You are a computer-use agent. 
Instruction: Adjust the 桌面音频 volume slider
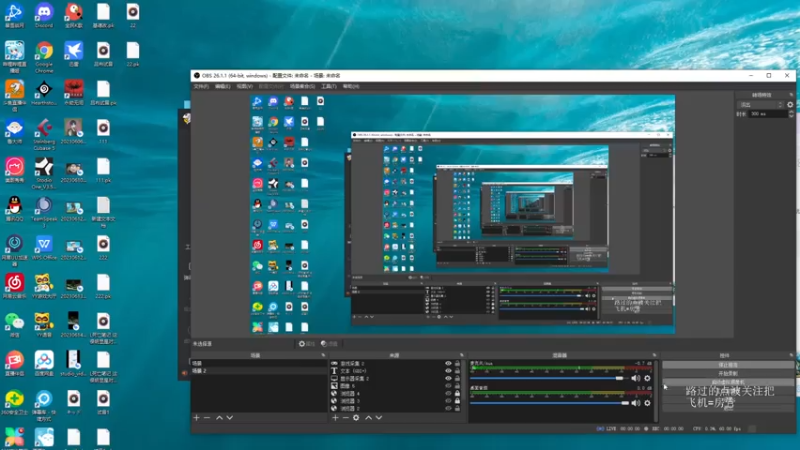pos(549,403)
